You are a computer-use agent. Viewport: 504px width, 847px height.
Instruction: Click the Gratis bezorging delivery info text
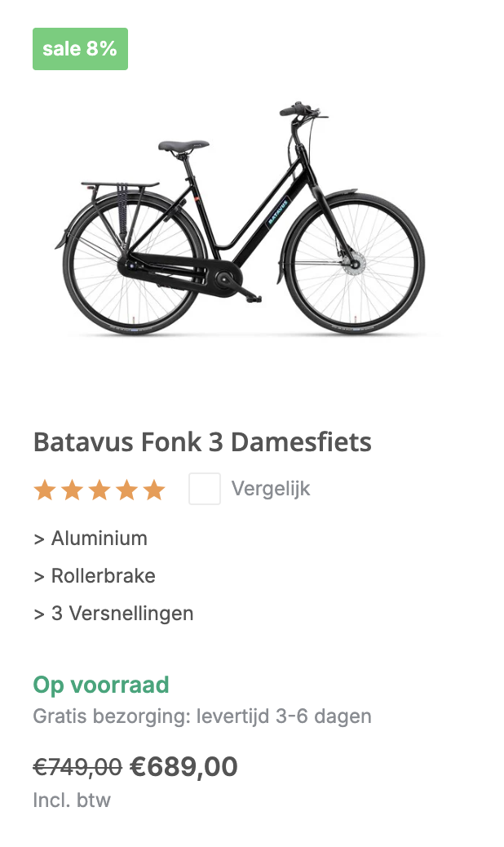(202, 716)
